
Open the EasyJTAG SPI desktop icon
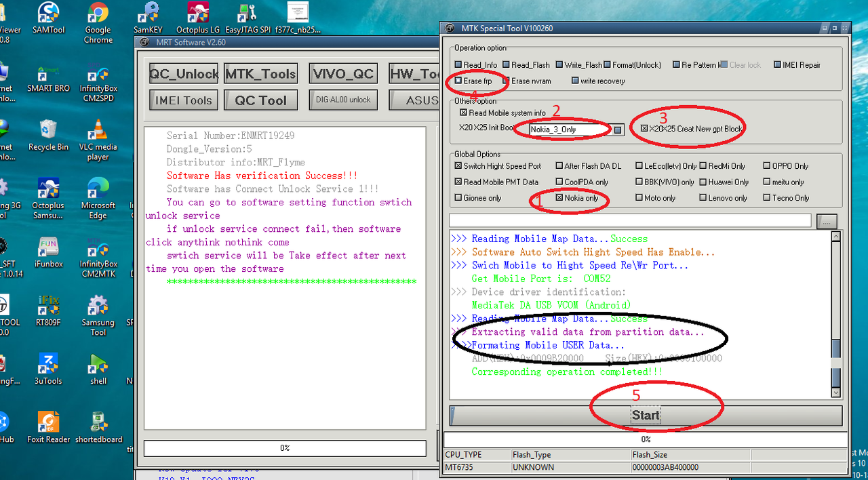tap(247, 18)
